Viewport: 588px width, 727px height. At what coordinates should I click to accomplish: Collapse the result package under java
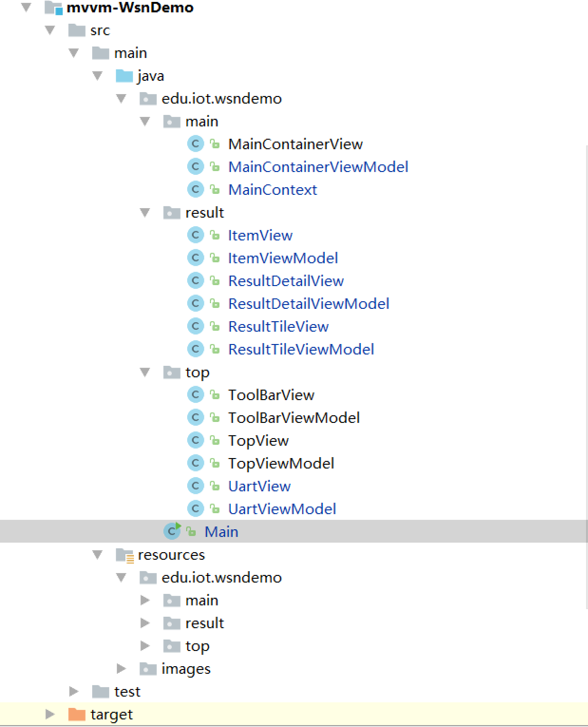(x=145, y=213)
